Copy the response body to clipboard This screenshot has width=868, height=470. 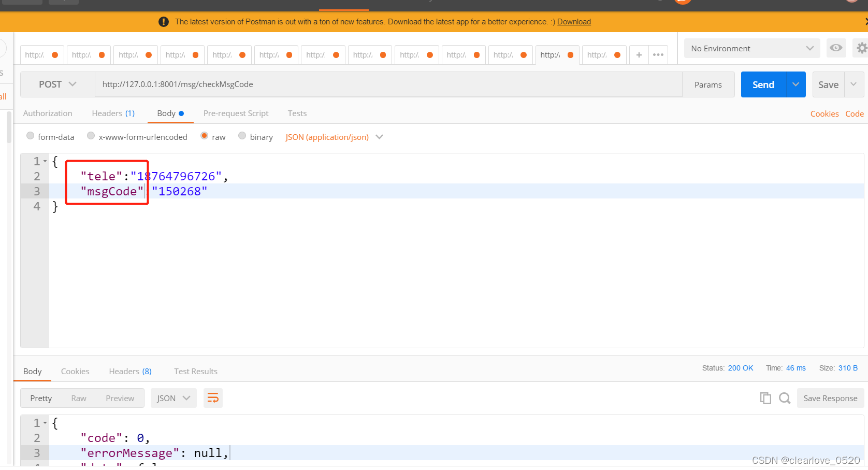(x=765, y=398)
